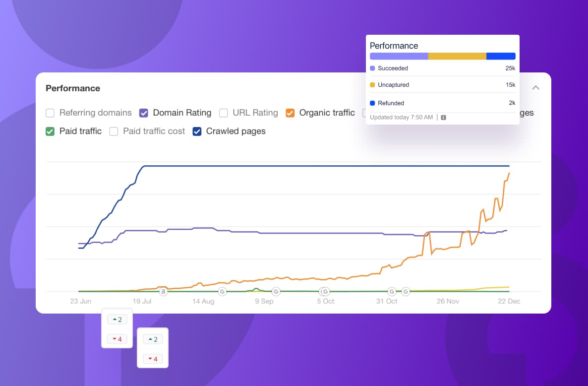Enable the Referring domains checkbox

click(50, 113)
